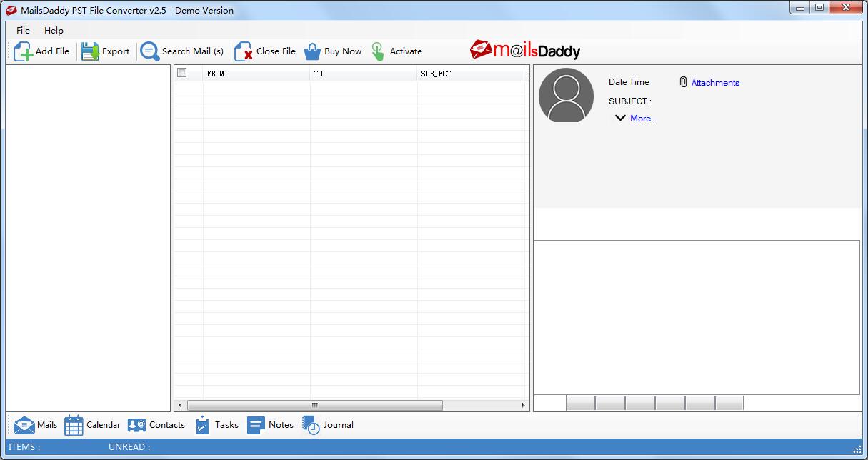This screenshot has height=460, width=868.
Task: Open the Help menu
Action: tap(54, 31)
